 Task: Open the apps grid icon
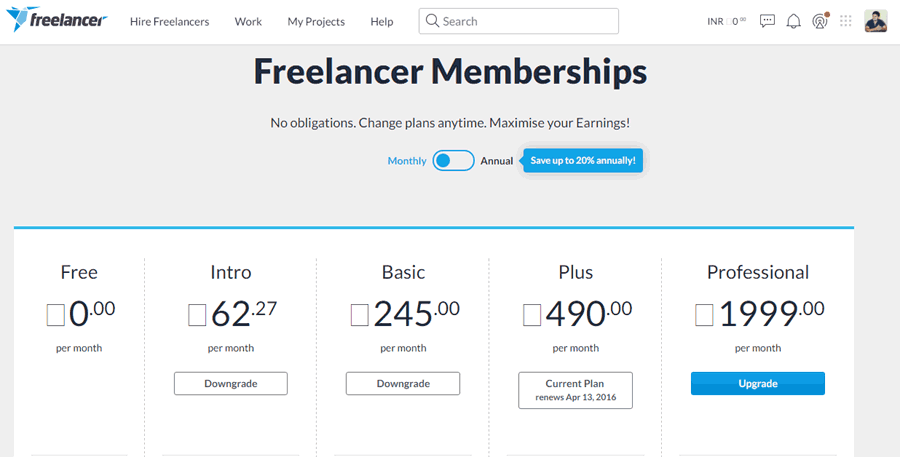(x=845, y=21)
